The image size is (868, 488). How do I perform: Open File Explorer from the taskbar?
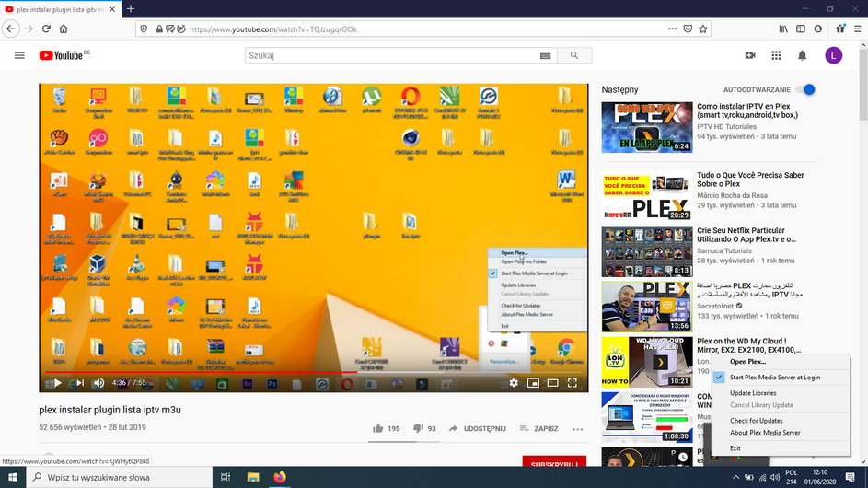pos(253,477)
